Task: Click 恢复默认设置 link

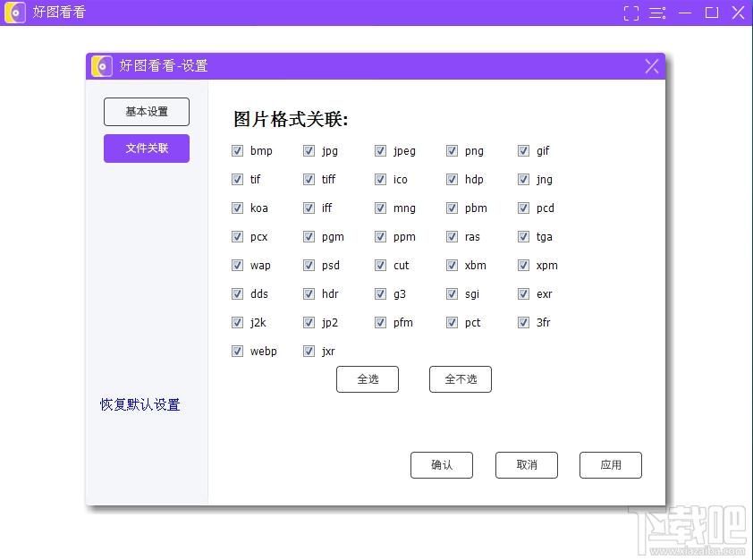Action: point(140,405)
